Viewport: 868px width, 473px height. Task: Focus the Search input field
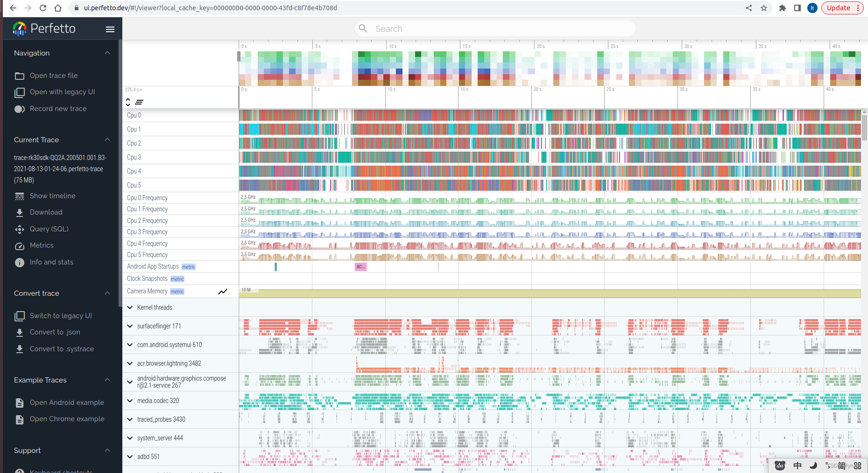[495, 28]
